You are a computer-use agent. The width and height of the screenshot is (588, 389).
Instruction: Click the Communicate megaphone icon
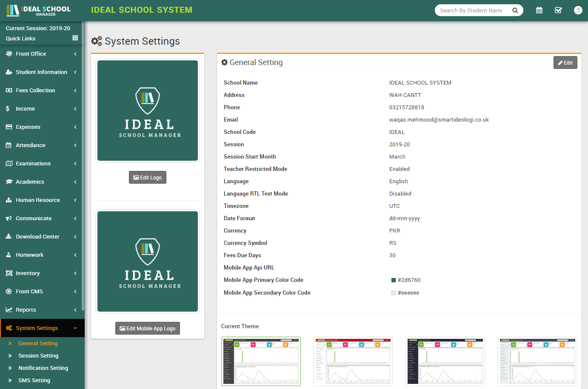click(9, 218)
